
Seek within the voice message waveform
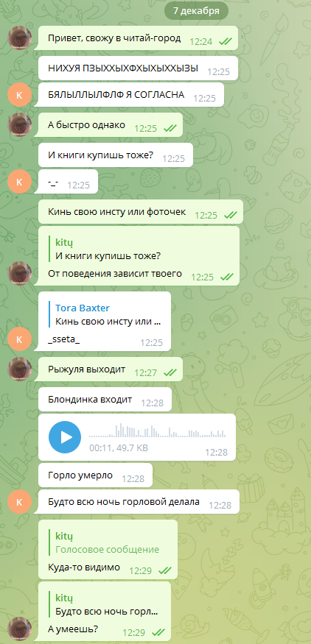[158, 431]
